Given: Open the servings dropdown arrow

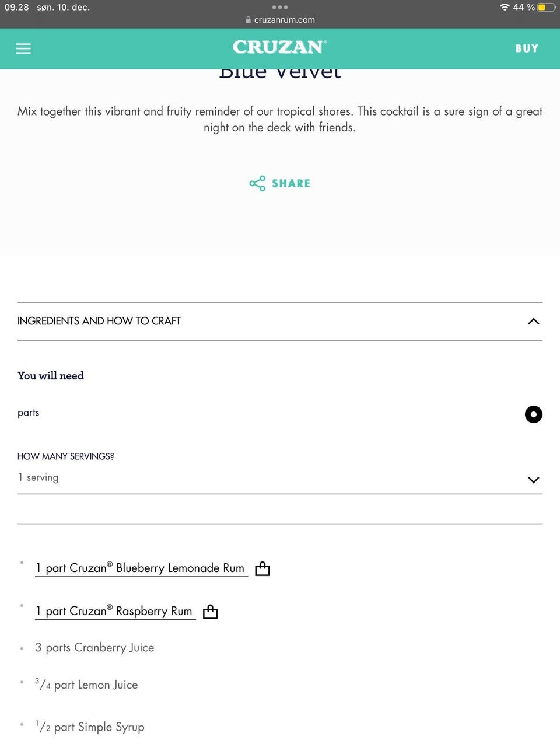Looking at the screenshot, I should (x=533, y=480).
